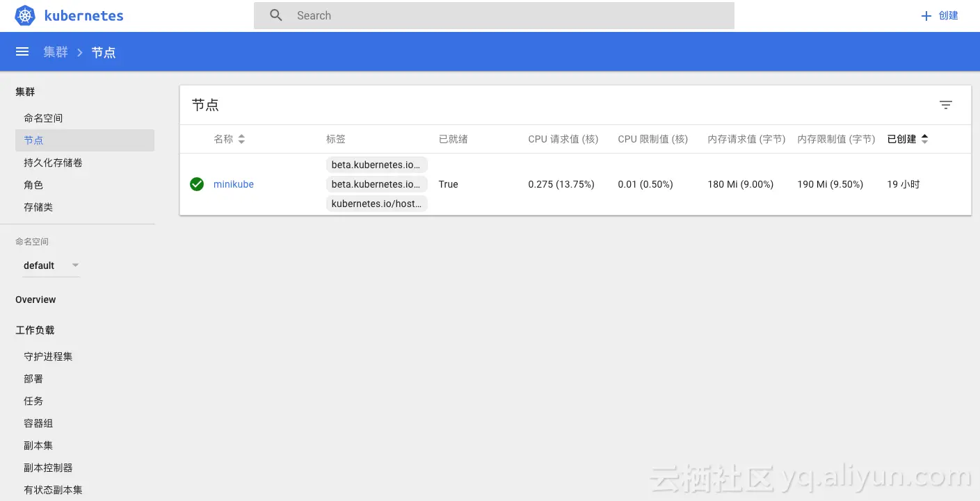Click the 集群 breadcrumb link
980x501 pixels.
56,52
